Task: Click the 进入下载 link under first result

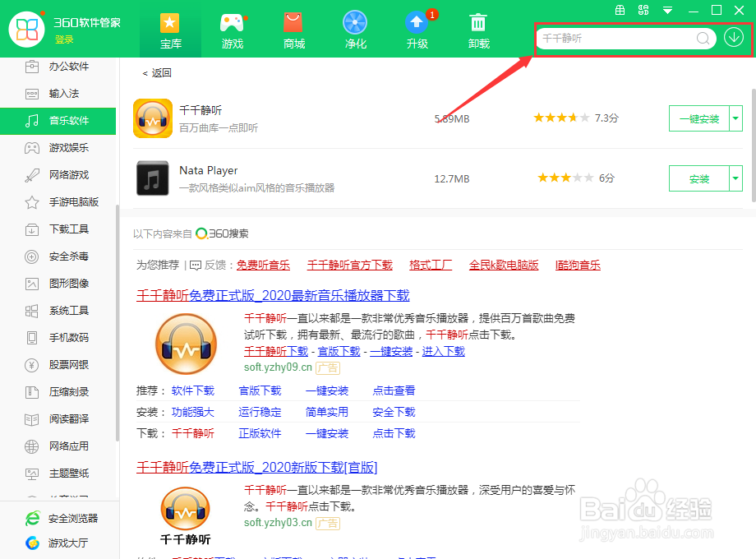Action: 444,351
